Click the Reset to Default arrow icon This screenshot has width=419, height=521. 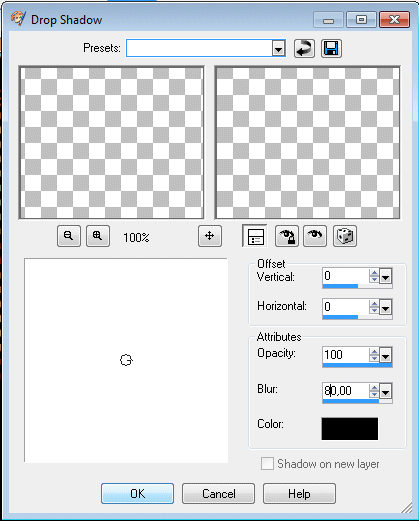(x=304, y=49)
